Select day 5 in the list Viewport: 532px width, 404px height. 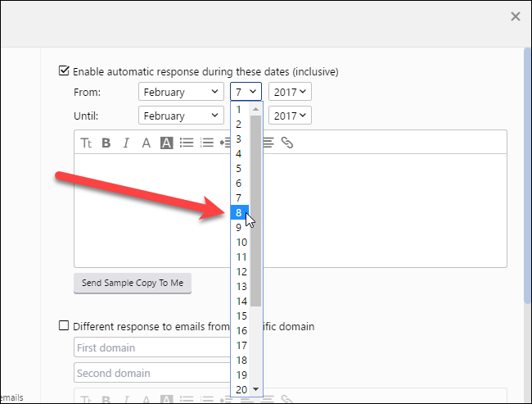click(x=240, y=168)
